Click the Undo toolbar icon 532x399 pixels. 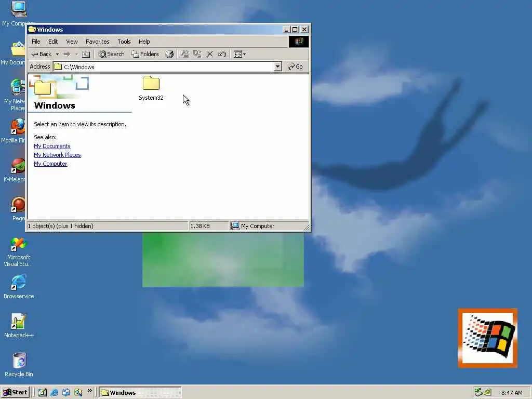point(222,54)
